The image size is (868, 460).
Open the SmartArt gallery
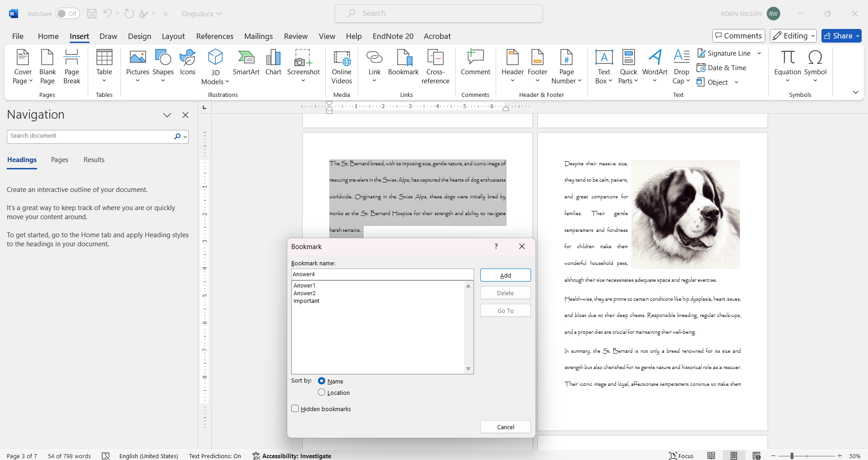click(246, 66)
